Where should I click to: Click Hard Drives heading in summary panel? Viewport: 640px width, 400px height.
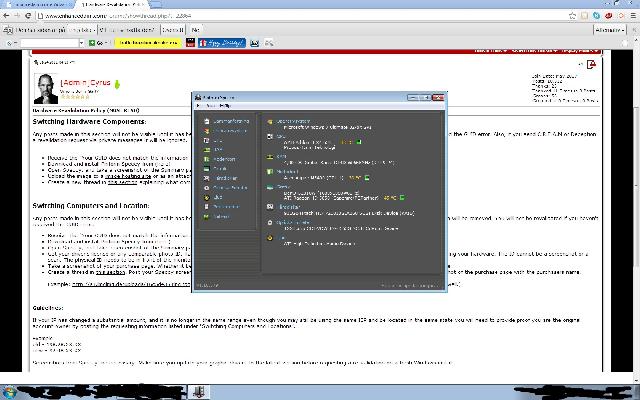[288, 207]
